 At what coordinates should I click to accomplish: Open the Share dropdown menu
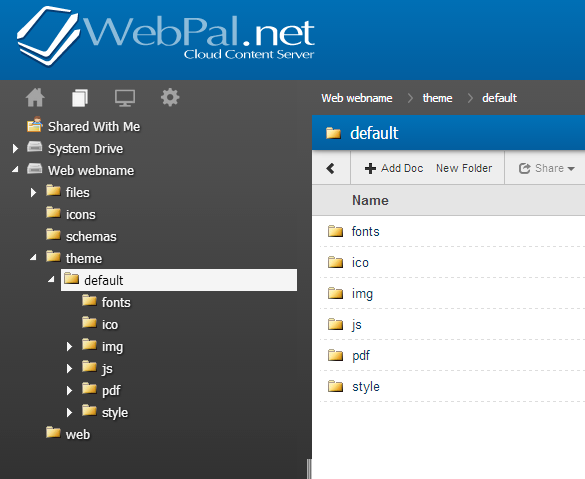547,168
